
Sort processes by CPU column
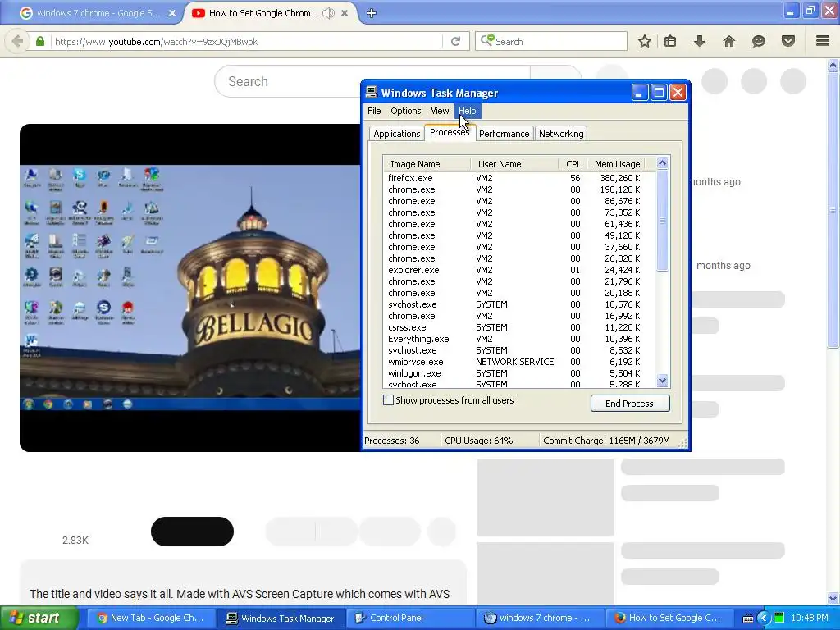click(573, 164)
